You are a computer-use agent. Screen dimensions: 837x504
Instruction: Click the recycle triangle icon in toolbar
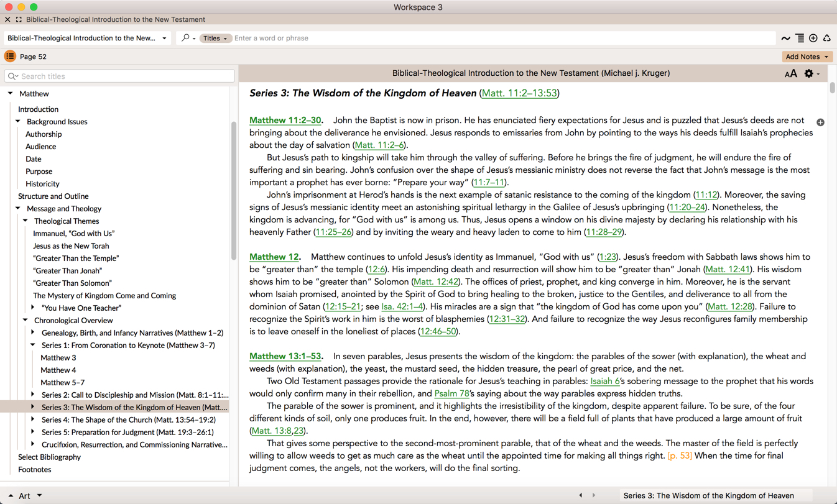coord(827,39)
